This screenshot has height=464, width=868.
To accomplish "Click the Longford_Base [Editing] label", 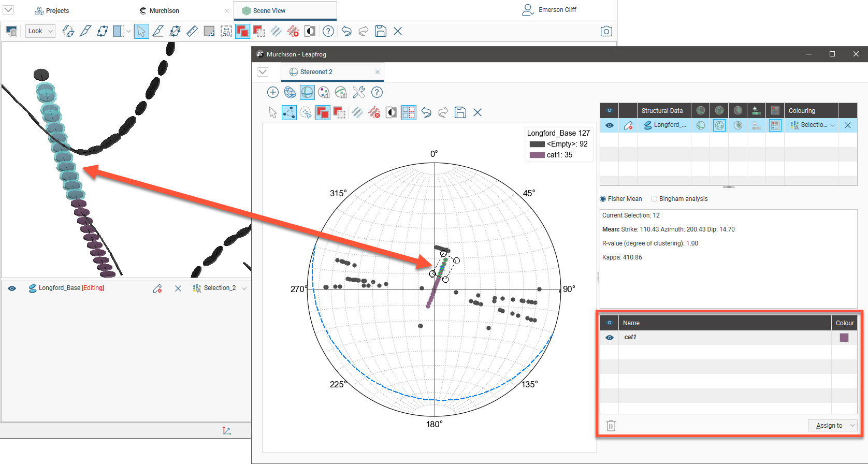I will [x=71, y=288].
